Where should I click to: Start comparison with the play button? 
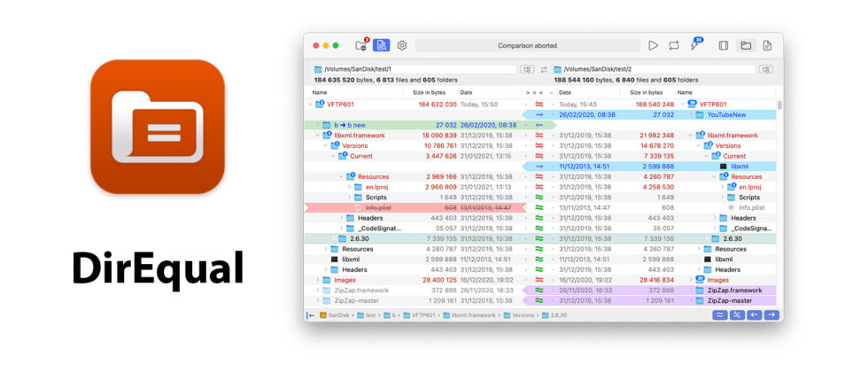[x=654, y=45]
